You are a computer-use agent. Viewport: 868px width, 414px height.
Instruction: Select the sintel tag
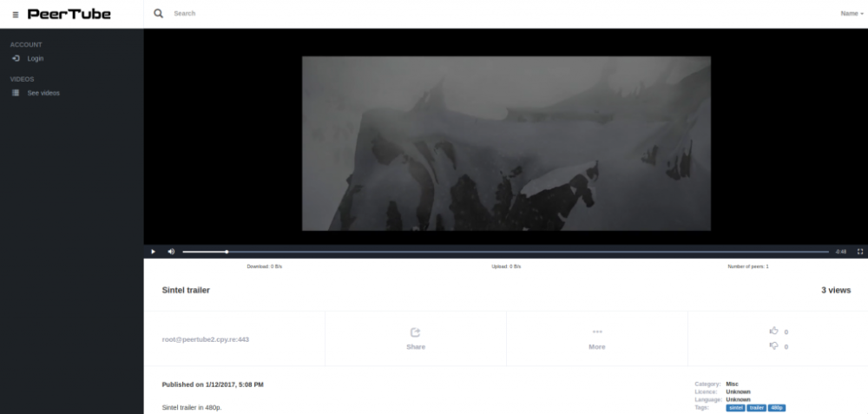point(736,408)
